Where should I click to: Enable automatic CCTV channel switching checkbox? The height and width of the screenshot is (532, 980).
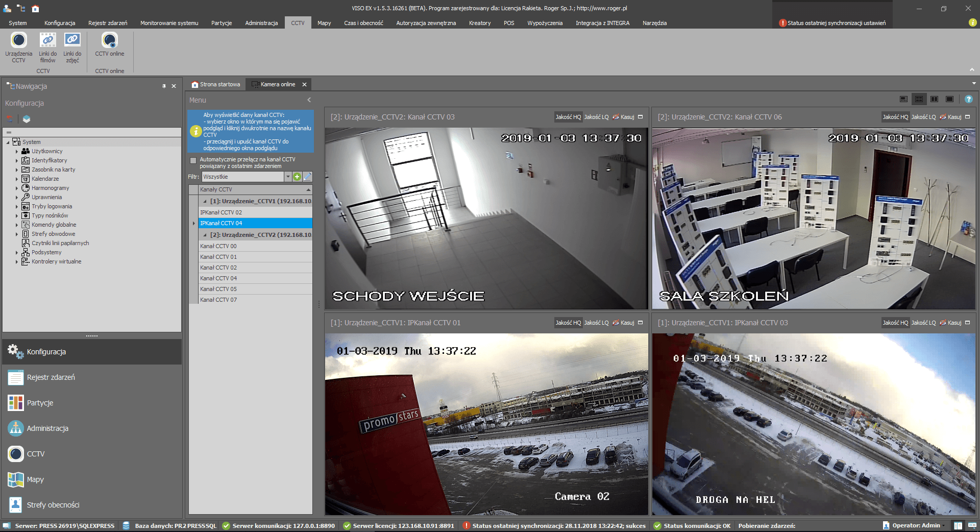tap(193, 160)
